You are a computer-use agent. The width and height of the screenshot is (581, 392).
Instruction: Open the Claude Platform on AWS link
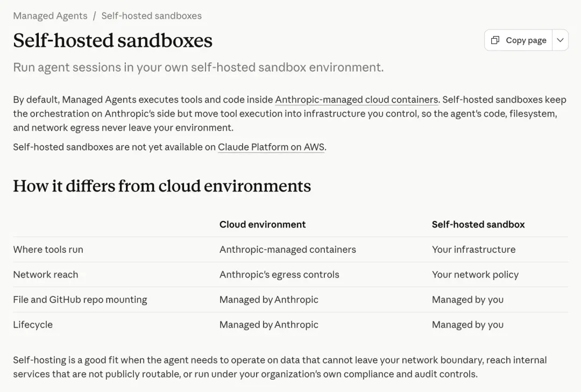click(271, 147)
